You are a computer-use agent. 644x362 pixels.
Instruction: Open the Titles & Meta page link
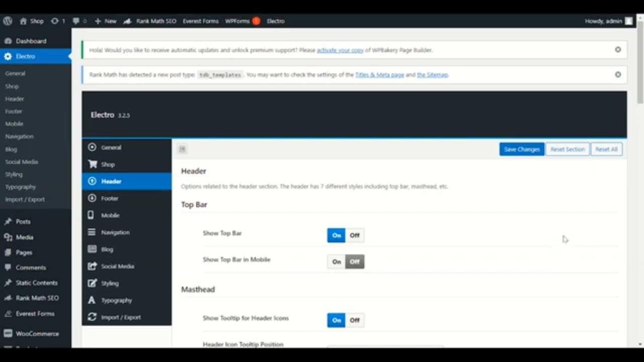point(379,75)
